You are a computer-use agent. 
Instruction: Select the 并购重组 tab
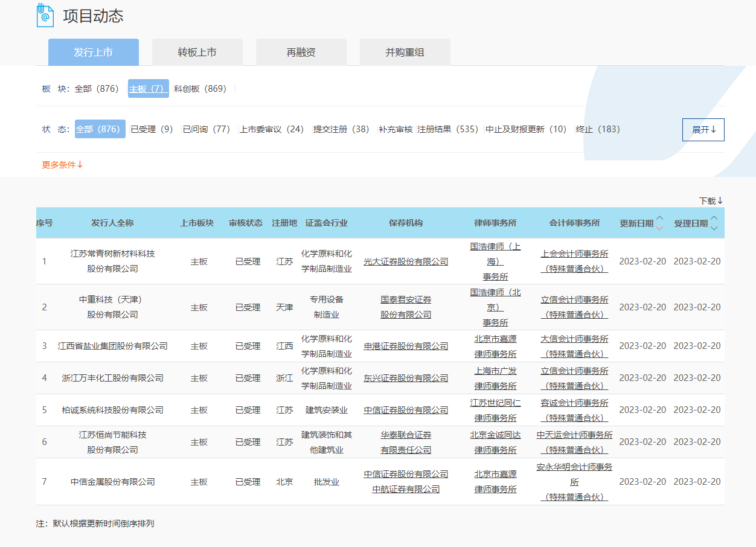[x=405, y=53]
